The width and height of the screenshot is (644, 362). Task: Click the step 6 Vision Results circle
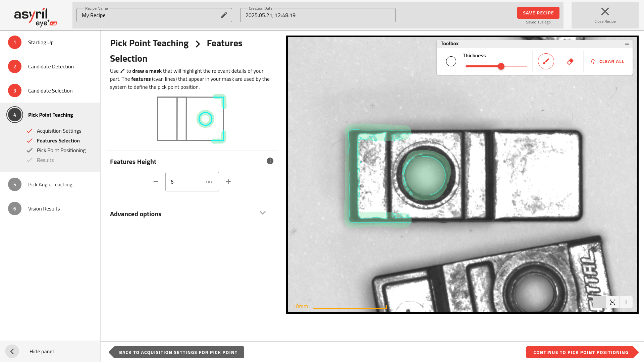click(15, 208)
